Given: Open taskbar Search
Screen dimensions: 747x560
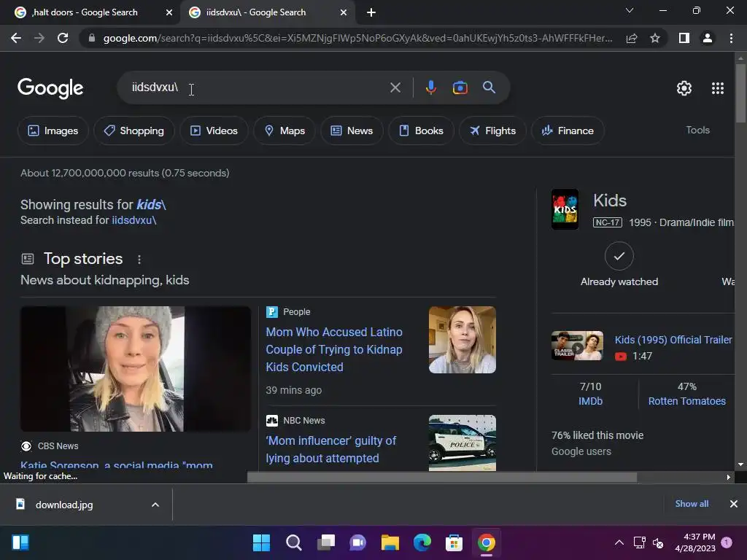Looking at the screenshot, I should pyautogui.click(x=293, y=542).
